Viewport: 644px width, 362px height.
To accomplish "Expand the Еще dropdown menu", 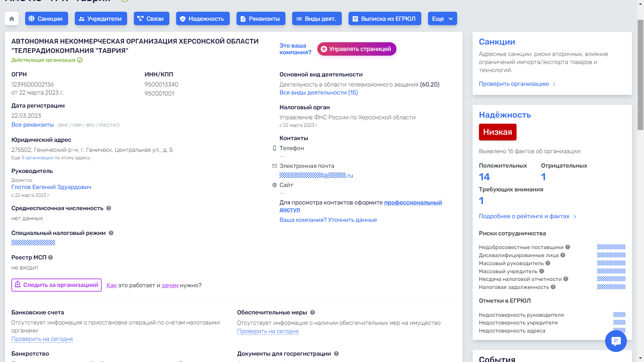I will 442,19.
